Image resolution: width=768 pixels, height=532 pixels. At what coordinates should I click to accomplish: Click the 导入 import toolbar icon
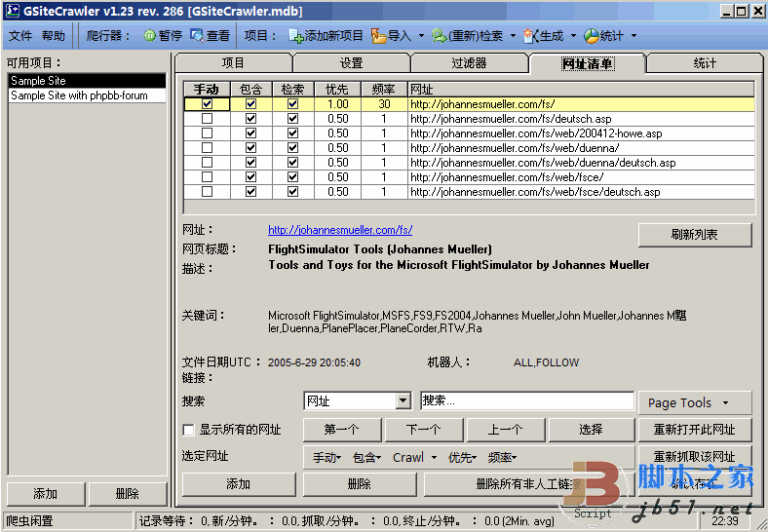coord(379,36)
